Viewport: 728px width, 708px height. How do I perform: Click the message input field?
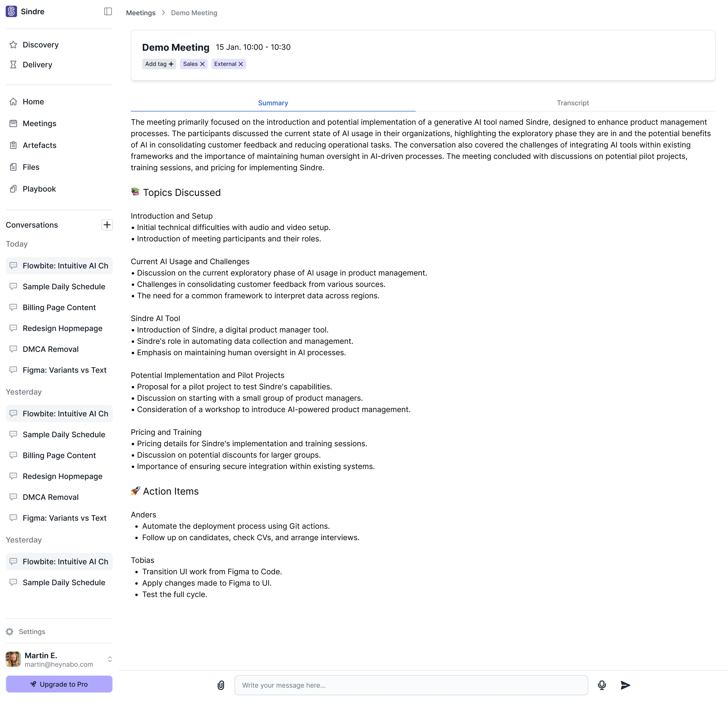(x=411, y=685)
